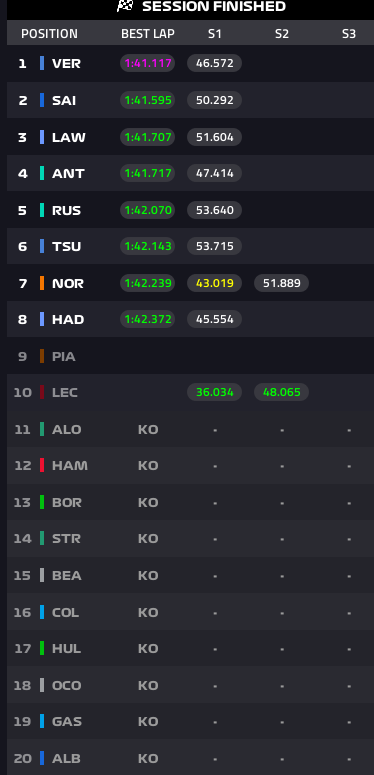
Task: Click NOR's 51.889 sector two time
Action: tap(282, 283)
